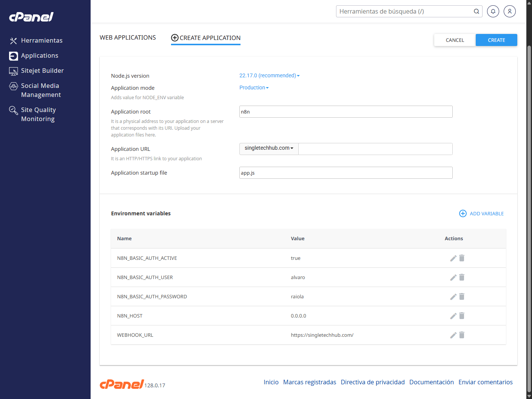Open Applications menu item
This screenshot has width=532, height=399.
pos(40,56)
